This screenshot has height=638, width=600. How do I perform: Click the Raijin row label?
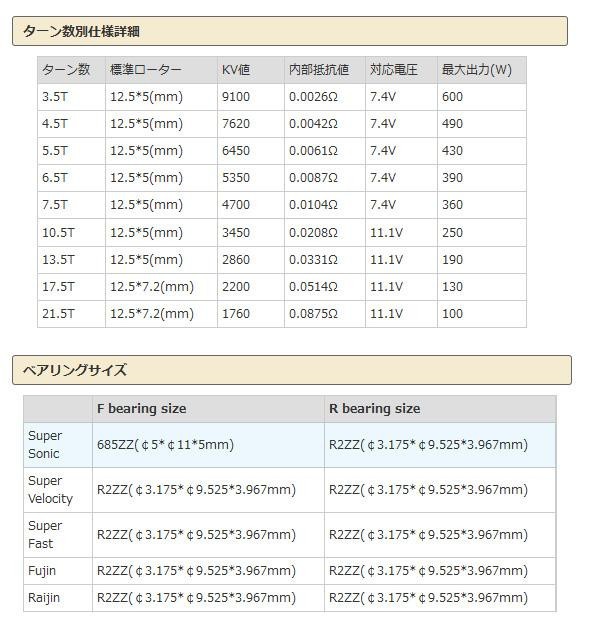44,598
